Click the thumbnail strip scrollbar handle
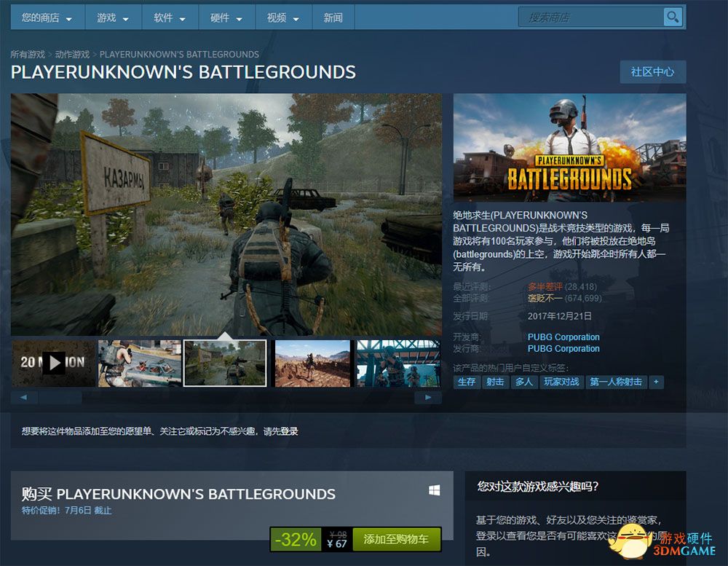 click(x=60, y=397)
